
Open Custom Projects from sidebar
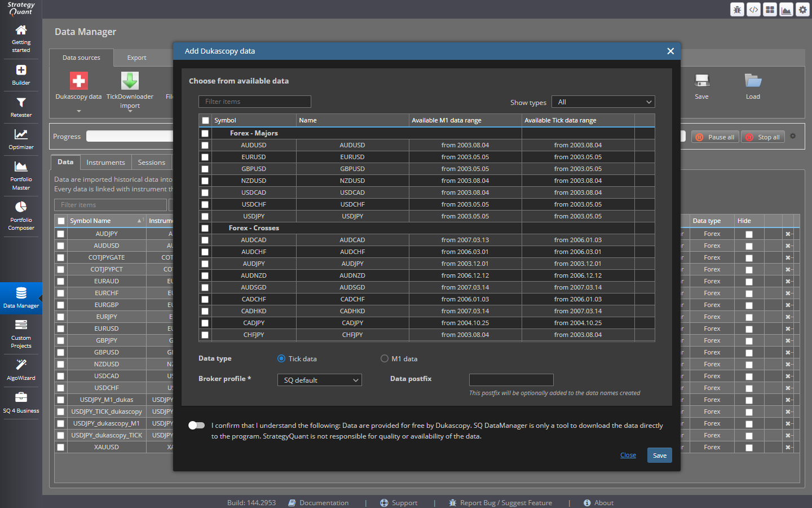tap(21, 334)
